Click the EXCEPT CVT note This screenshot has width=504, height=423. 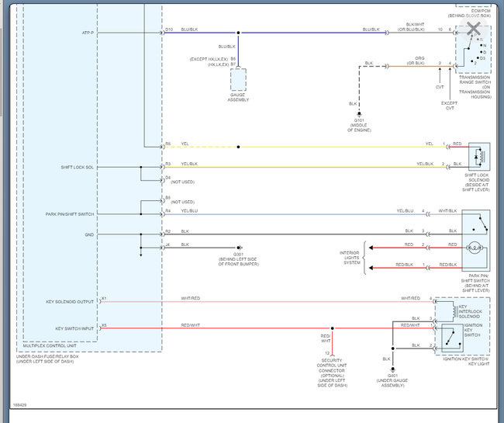click(x=449, y=106)
